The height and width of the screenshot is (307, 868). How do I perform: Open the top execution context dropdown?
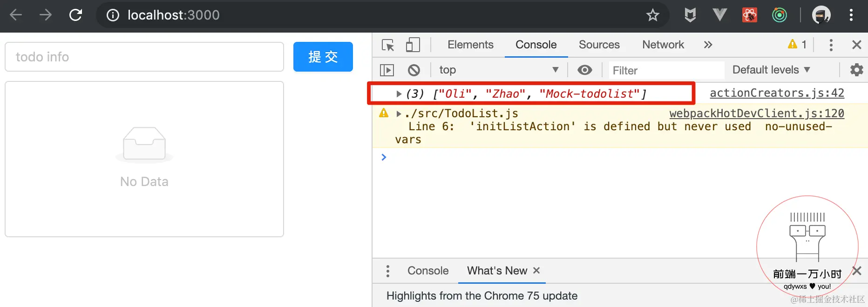pos(498,70)
